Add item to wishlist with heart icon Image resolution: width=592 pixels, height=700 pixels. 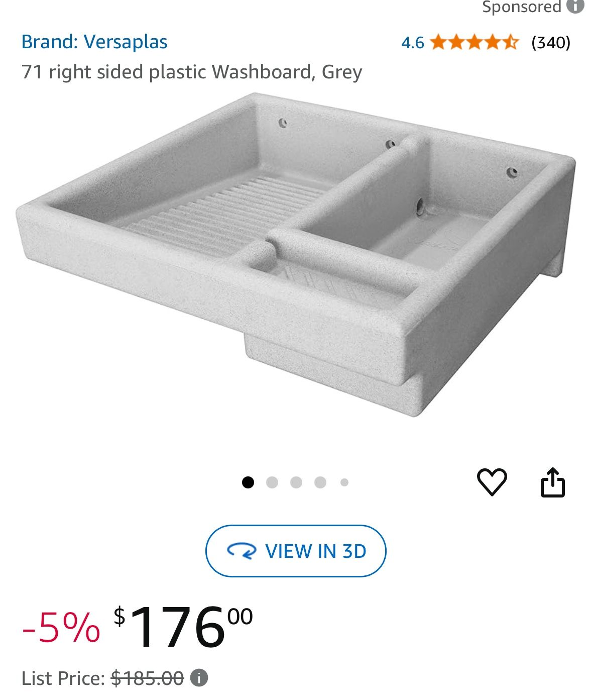pyautogui.click(x=492, y=482)
